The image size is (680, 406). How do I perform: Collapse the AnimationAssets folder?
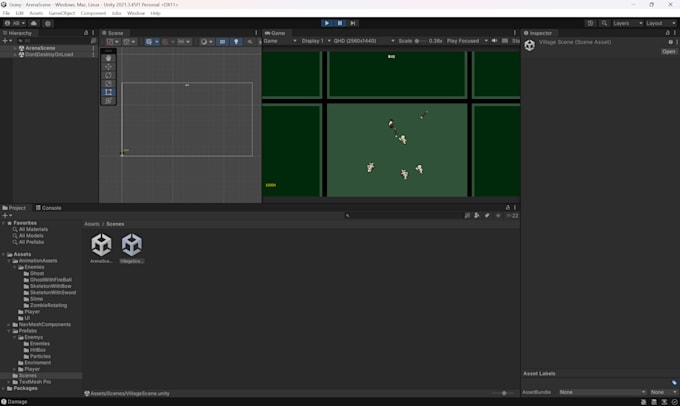pyautogui.click(x=9, y=261)
